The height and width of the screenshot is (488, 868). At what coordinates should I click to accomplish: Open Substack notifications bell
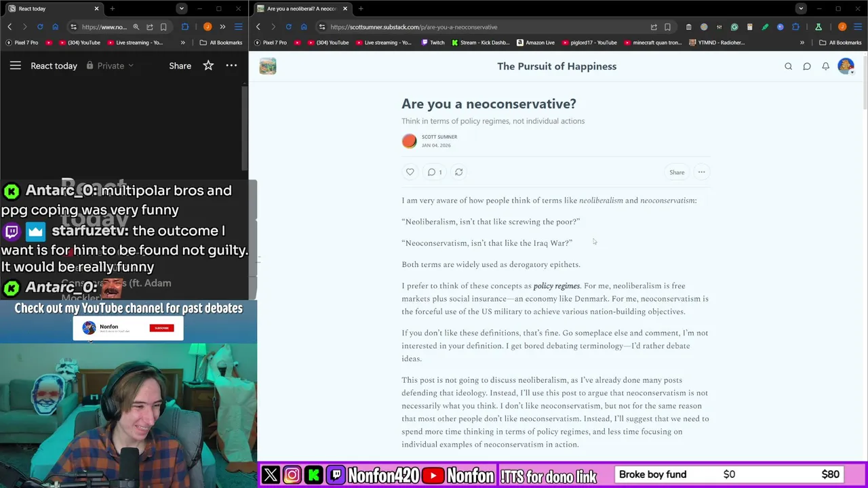coord(825,66)
